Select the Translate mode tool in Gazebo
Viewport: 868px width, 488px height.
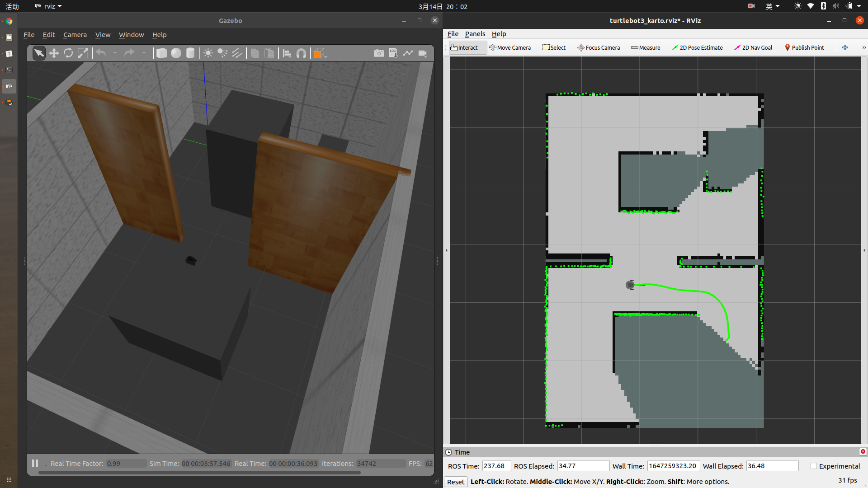54,53
